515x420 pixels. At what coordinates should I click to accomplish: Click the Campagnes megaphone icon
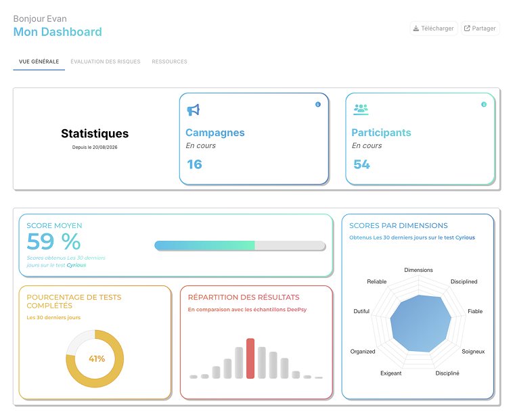(194, 110)
